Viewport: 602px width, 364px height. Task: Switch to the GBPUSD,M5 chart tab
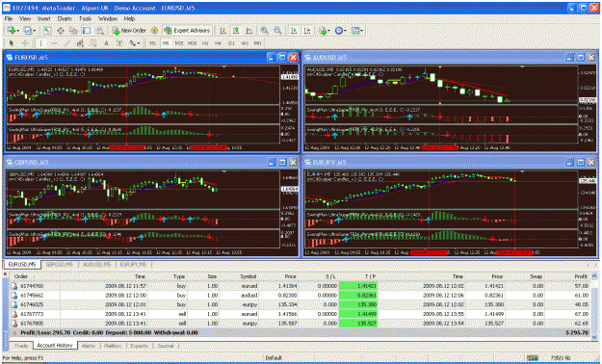[59, 265]
